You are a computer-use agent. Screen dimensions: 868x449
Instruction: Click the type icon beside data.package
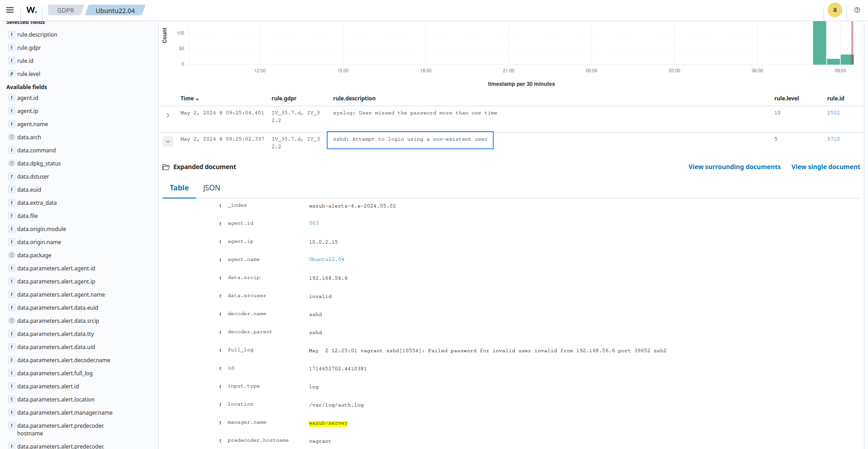(12, 255)
